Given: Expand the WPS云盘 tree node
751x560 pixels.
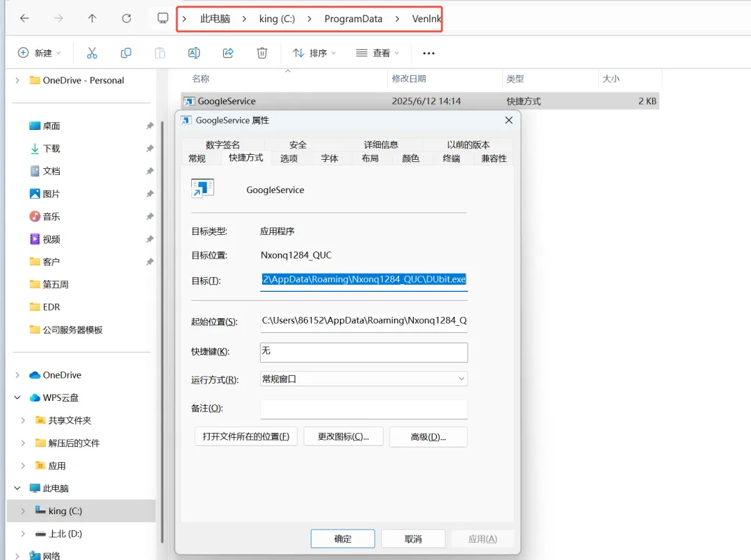Looking at the screenshot, I should click(17, 398).
